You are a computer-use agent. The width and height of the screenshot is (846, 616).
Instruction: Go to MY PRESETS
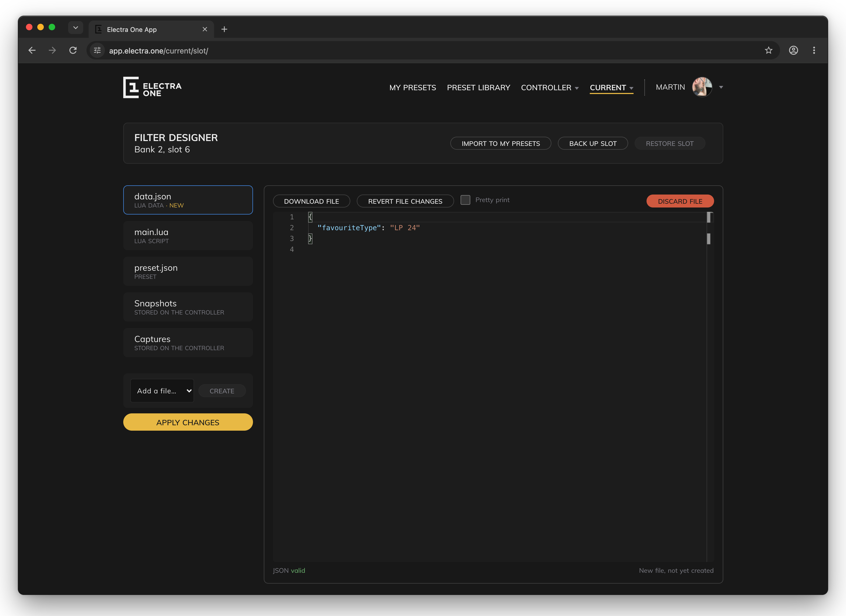[412, 88]
